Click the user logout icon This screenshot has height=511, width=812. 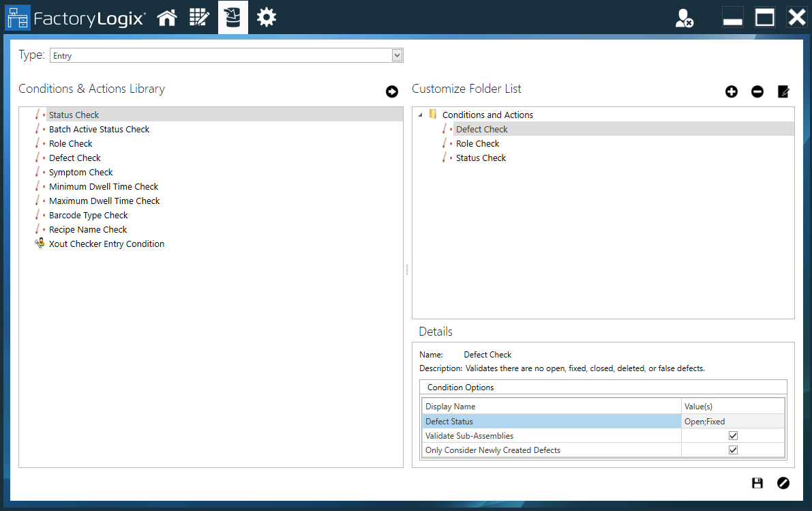click(684, 18)
